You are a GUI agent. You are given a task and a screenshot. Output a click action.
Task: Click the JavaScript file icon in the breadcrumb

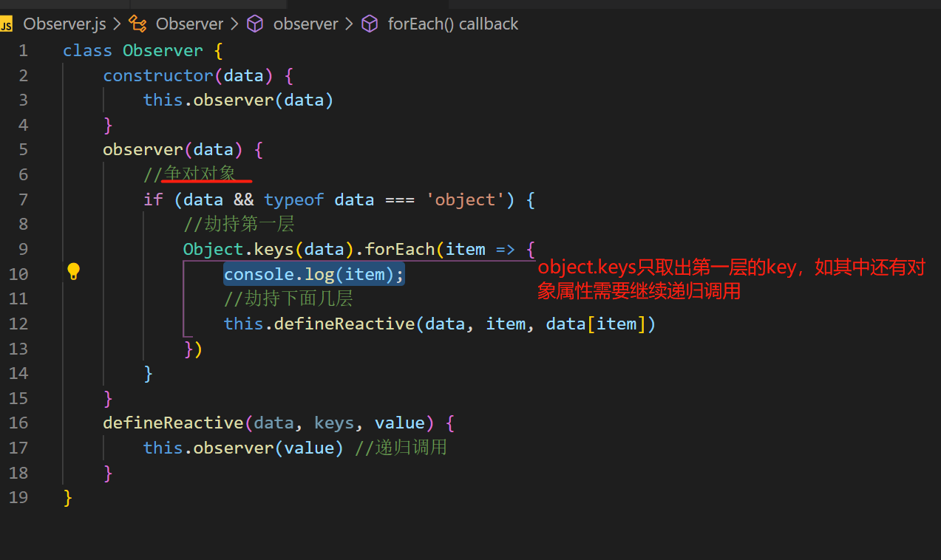coord(7,24)
